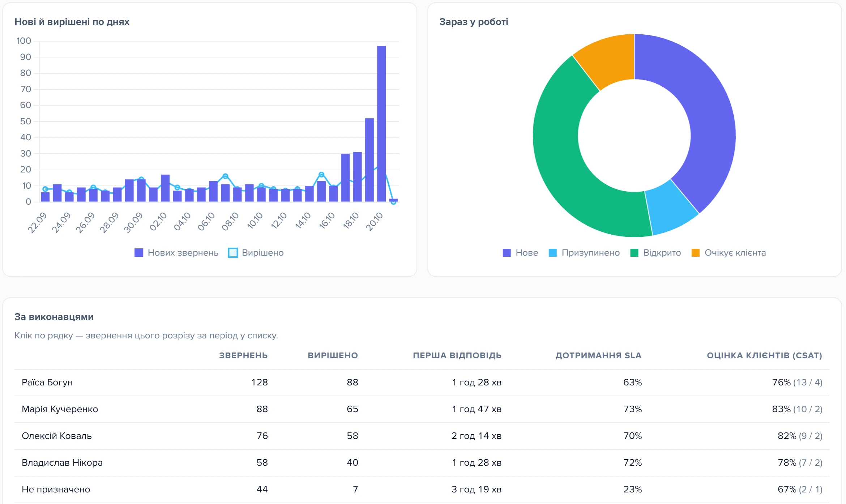
Task: Click the 'Зараз у роботі' title
Action: [x=474, y=22]
